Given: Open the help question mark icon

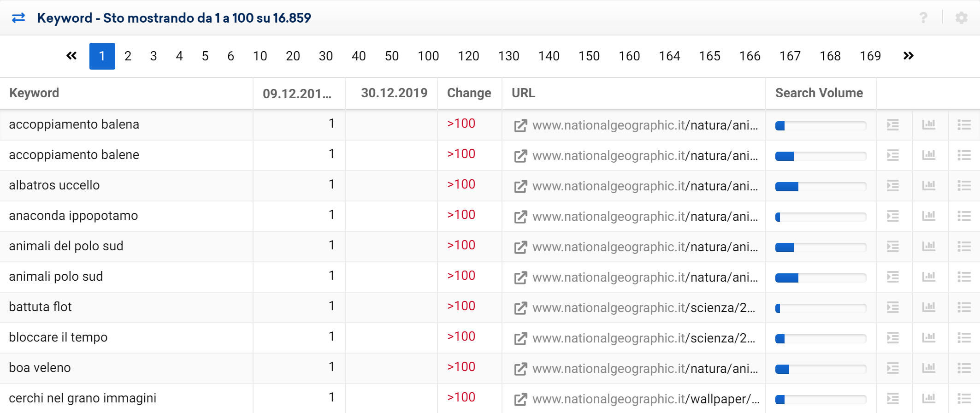Looking at the screenshot, I should [923, 18].
